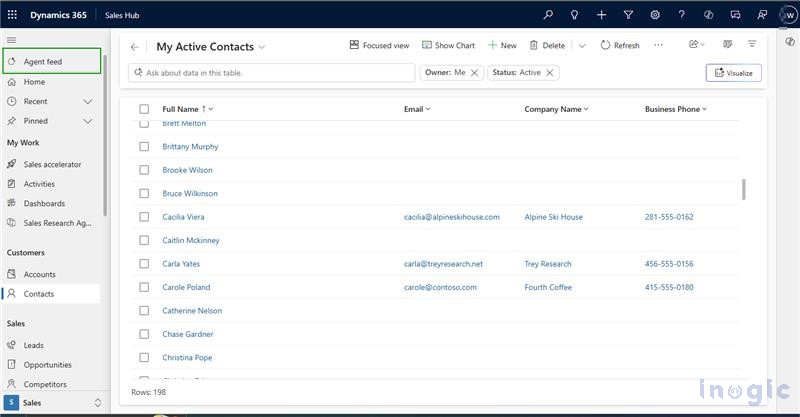Open Sales accelerator

click(52, 164)
